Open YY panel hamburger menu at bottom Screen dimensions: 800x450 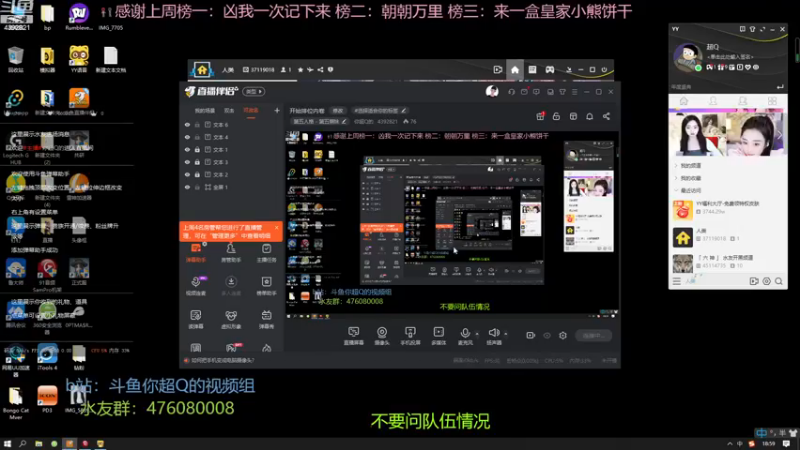click(677, 281)
